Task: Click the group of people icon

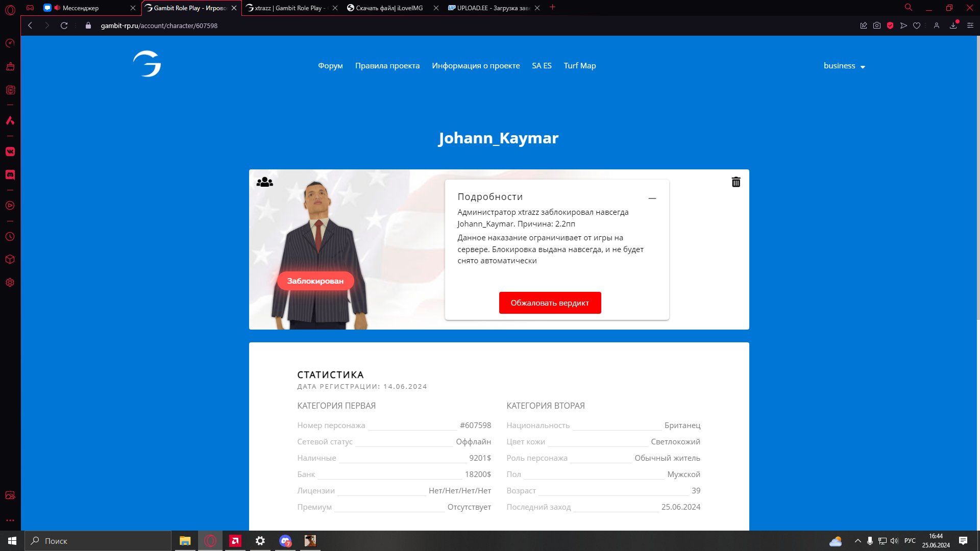Action: (264, 182)
